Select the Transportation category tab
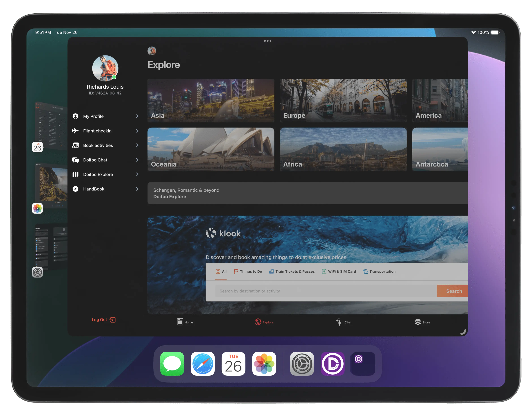 click(x=379, y=271)
